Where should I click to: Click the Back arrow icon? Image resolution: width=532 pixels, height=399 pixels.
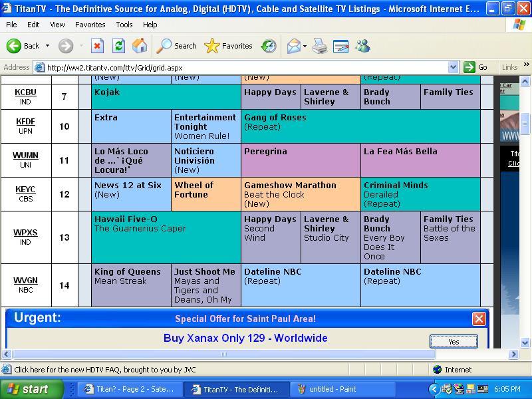(13, 46)
